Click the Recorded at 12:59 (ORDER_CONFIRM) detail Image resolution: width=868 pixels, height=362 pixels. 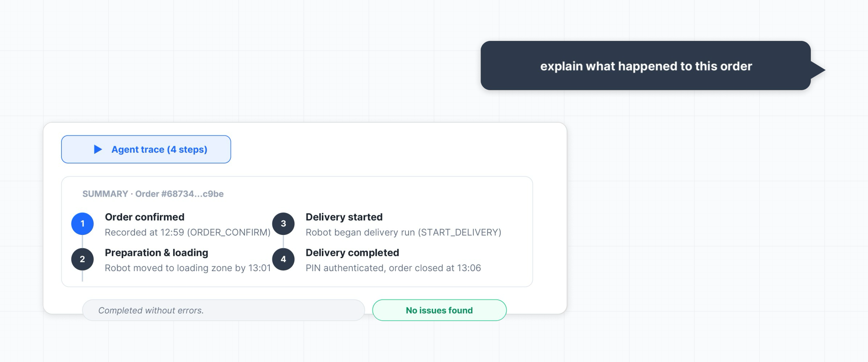188,232
